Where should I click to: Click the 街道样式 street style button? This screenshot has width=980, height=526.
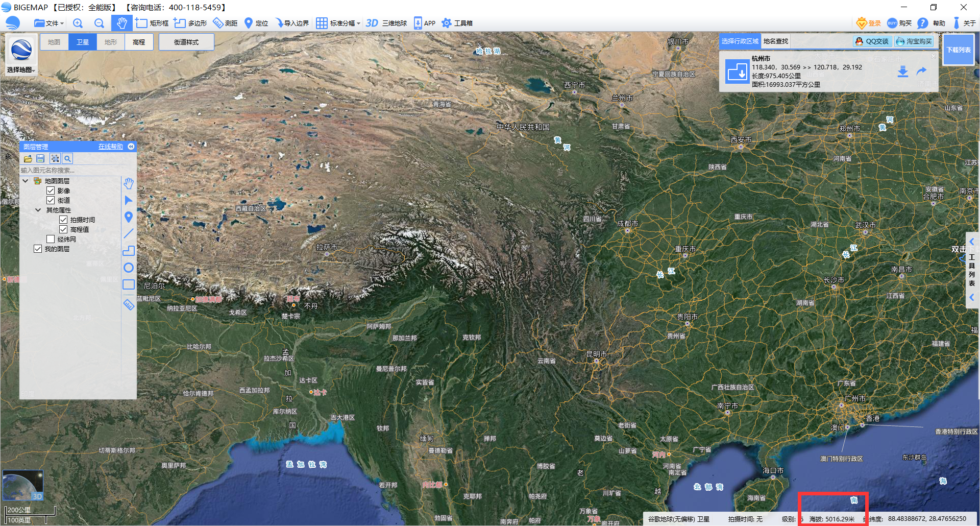(186, 42)
